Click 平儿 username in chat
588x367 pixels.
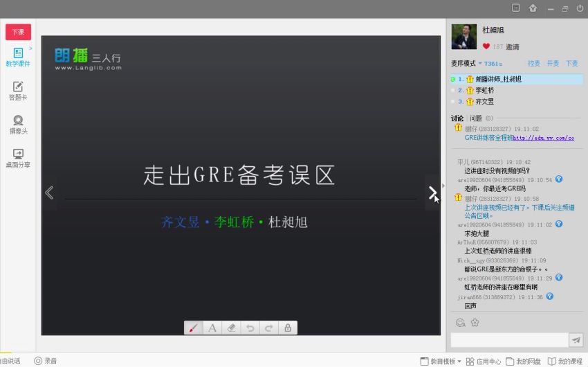click(463, 162)
